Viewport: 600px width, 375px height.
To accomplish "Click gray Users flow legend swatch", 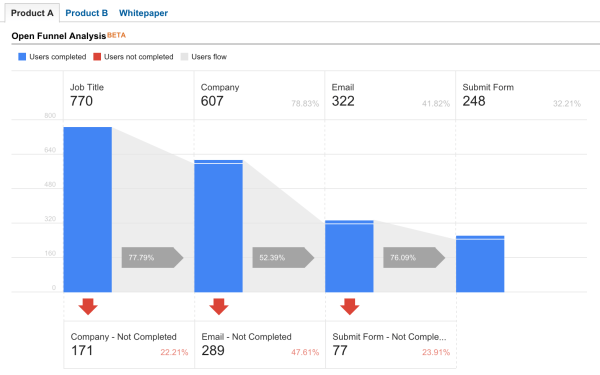I will coord(184,57).
